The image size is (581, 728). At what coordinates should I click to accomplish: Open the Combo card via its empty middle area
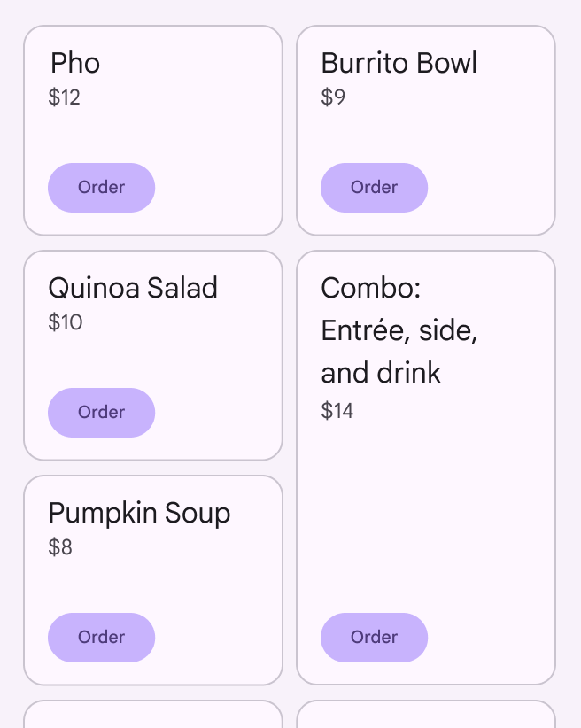click(425, 514)
